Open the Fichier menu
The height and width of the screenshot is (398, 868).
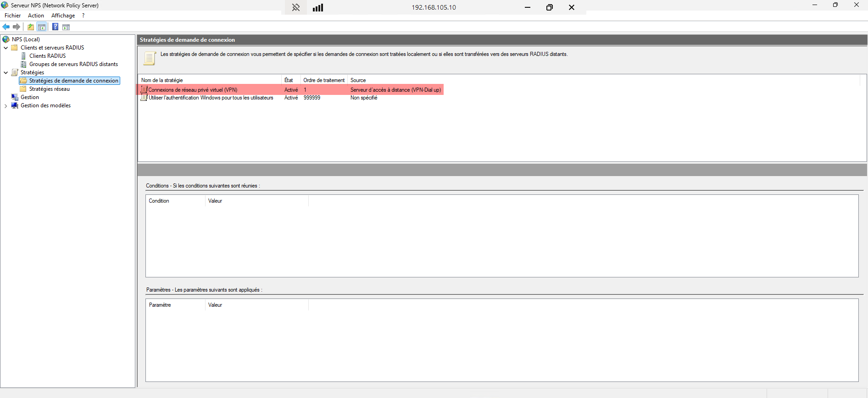pyautogui.click(x=12, y=16)
